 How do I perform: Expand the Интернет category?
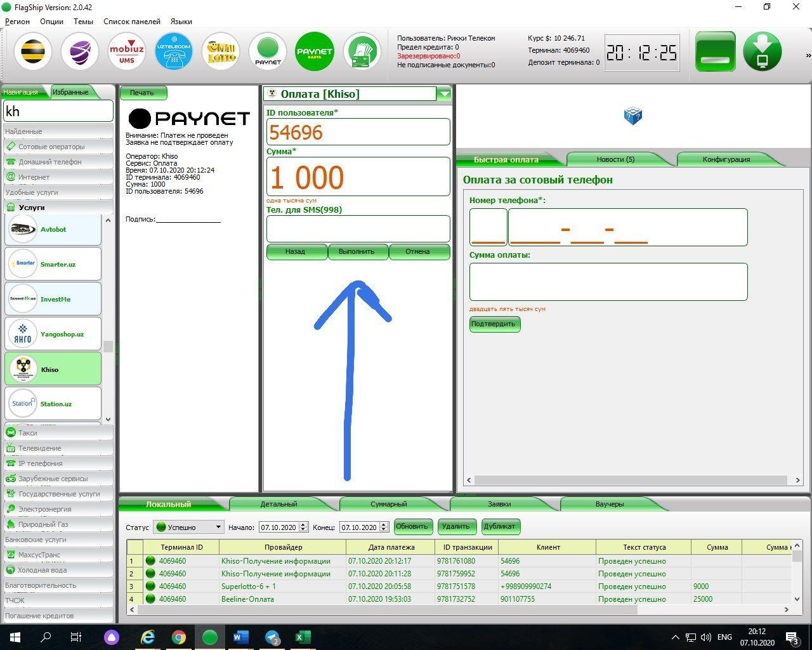point(58,177)
